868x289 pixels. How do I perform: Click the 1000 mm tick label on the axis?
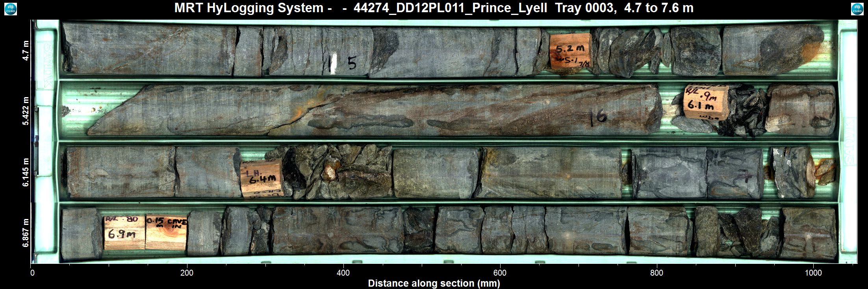pos(813,273)
